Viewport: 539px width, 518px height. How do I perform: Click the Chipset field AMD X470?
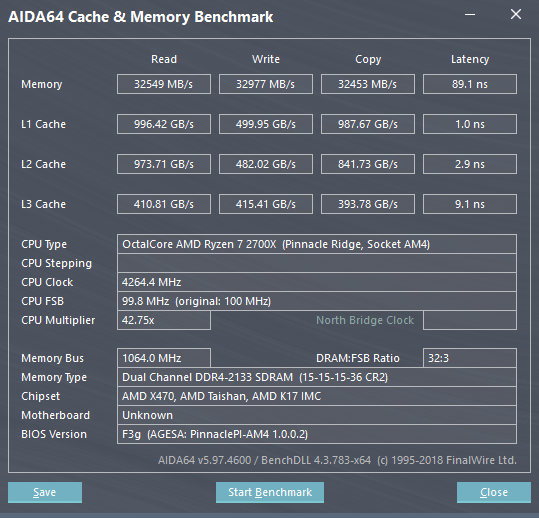point(317,396)
